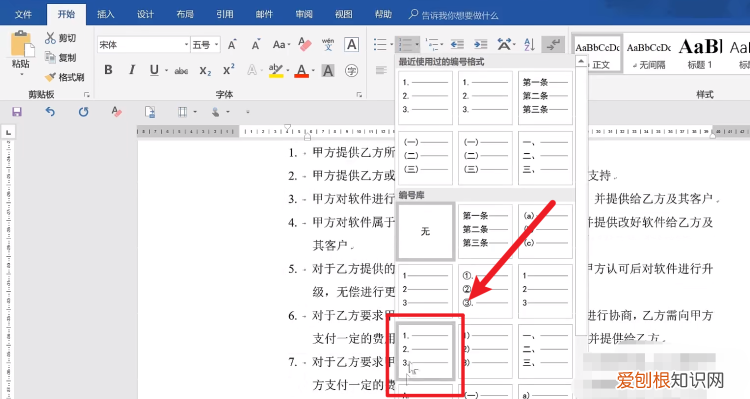Clear all formatting with the eraser A icon
The image size is (750, 399).
point(305,44)
